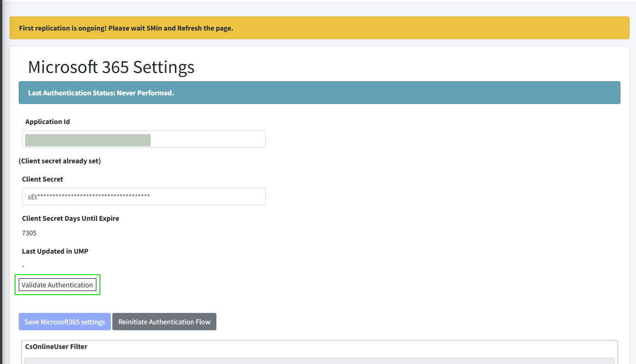Focus the Application Id field
The height and width of the screenshot is (364, 636).
(x=144, y=139)
